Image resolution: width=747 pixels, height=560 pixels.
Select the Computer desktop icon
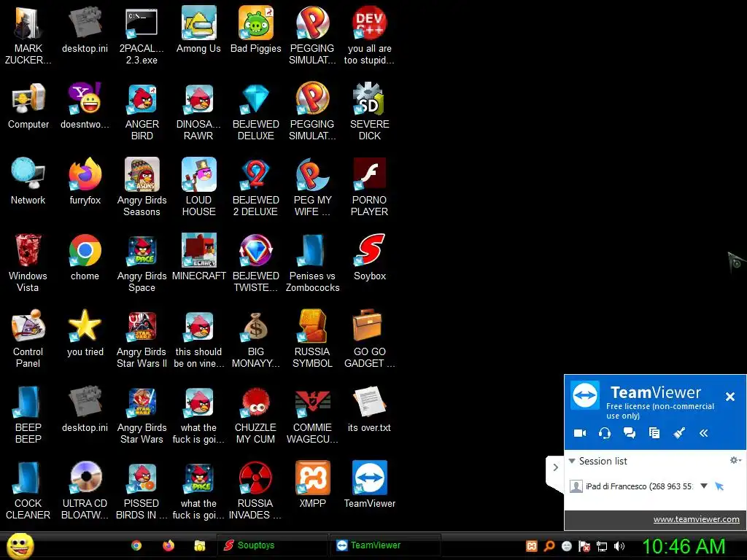28,106
